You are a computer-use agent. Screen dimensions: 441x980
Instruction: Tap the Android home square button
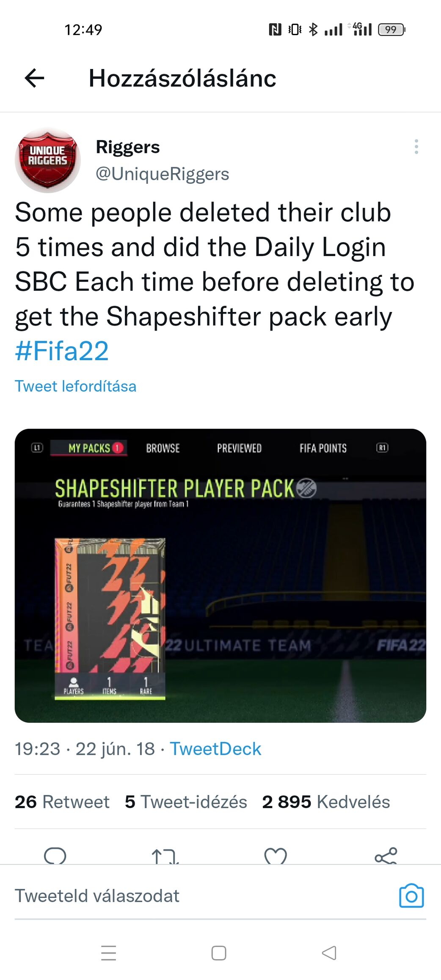pos(219,953)
